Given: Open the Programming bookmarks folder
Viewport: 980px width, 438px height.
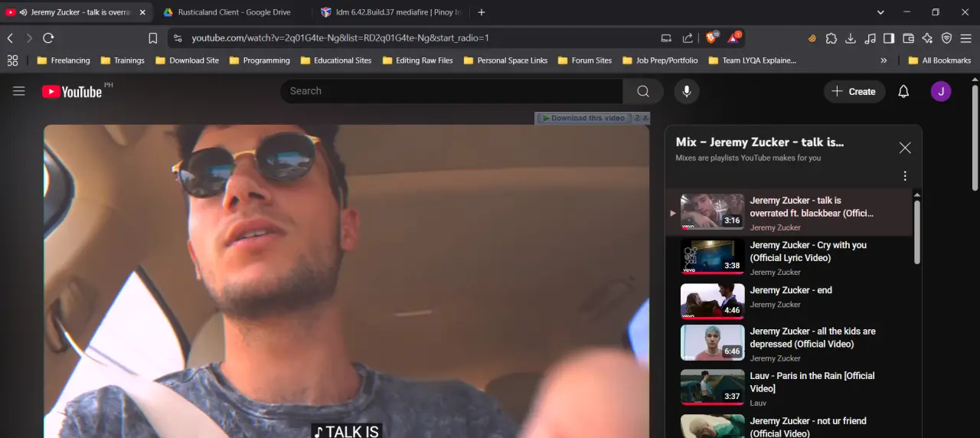Looking at the screenshot, I should (260, 60).
